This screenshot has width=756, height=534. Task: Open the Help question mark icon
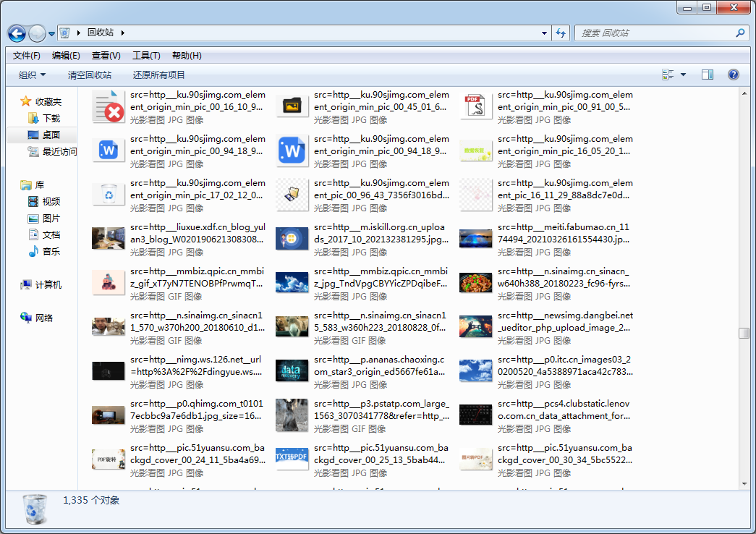(x=733, y=75)
